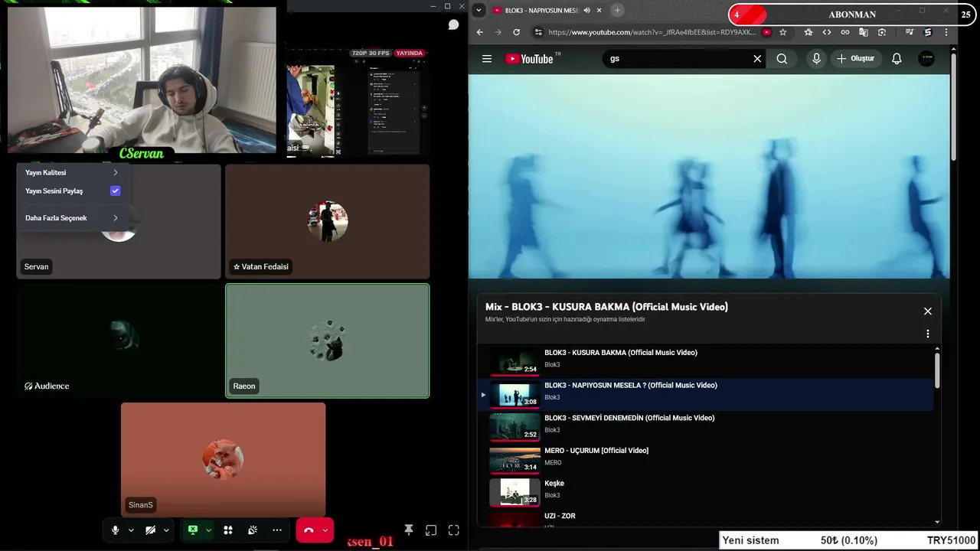Screen dimensions: 980x551
Task: View site information icon in address bar
Action: (538, 32)
